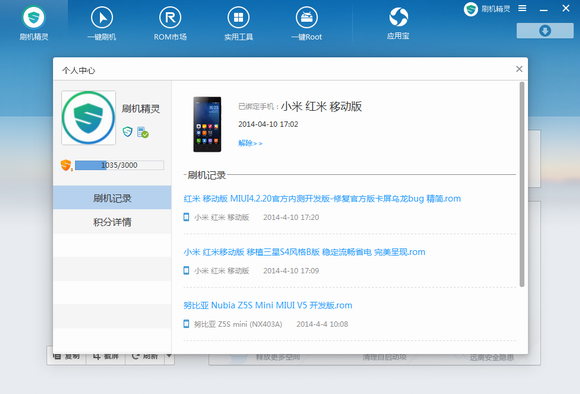Image resolution: width=580 pixels, height=394 pixels.
Task: Click the dropdown arrow in the background toolbar
Action: click(169, 356)
